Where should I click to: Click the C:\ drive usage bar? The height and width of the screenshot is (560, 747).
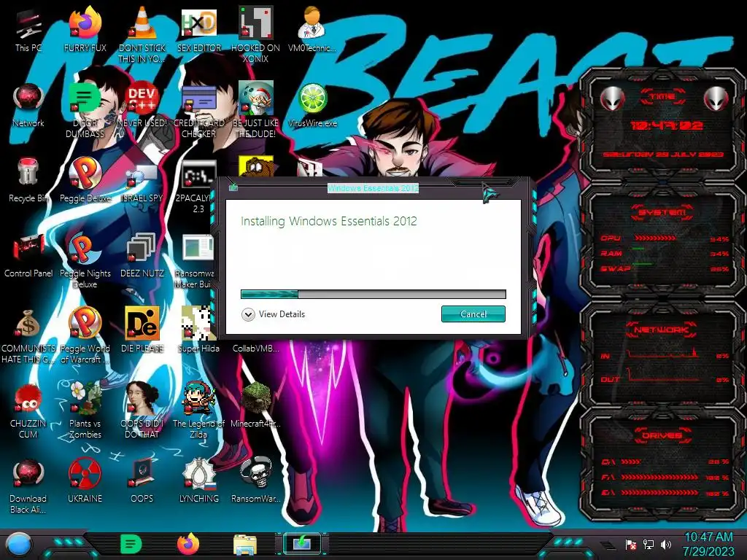tap(630, 462)
